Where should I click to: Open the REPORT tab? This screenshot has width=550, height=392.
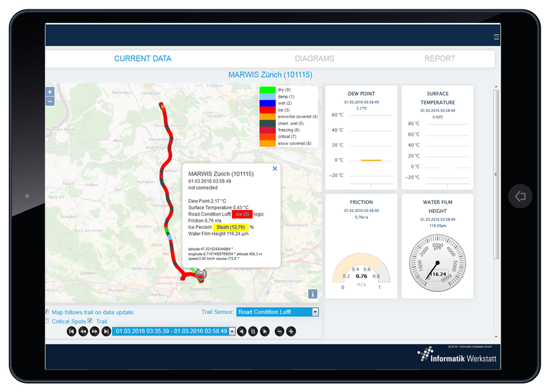point(439,59)
